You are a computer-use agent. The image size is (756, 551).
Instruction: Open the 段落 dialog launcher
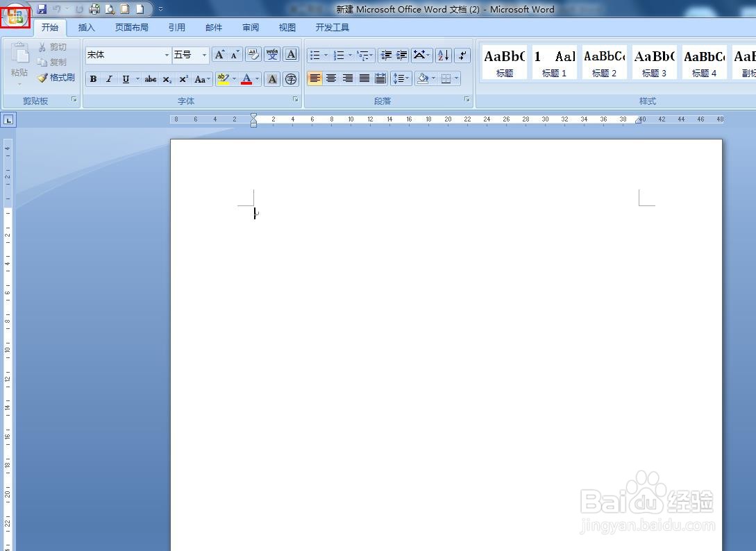pos(467,99)
